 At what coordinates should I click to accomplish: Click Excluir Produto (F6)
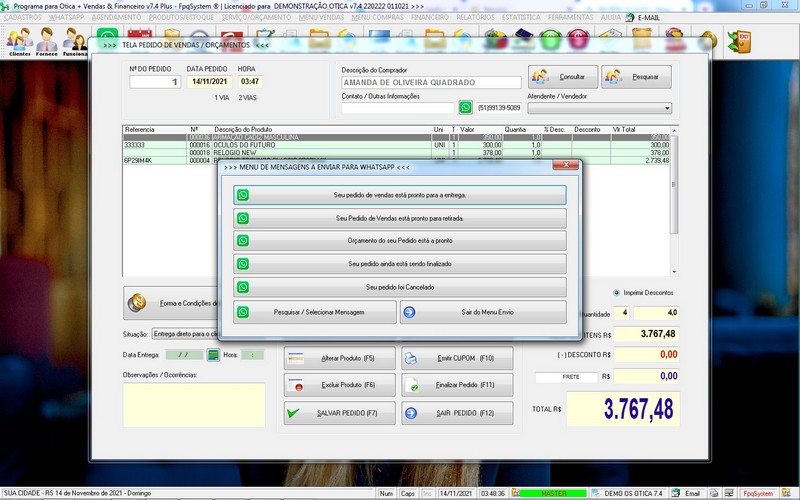340,385
